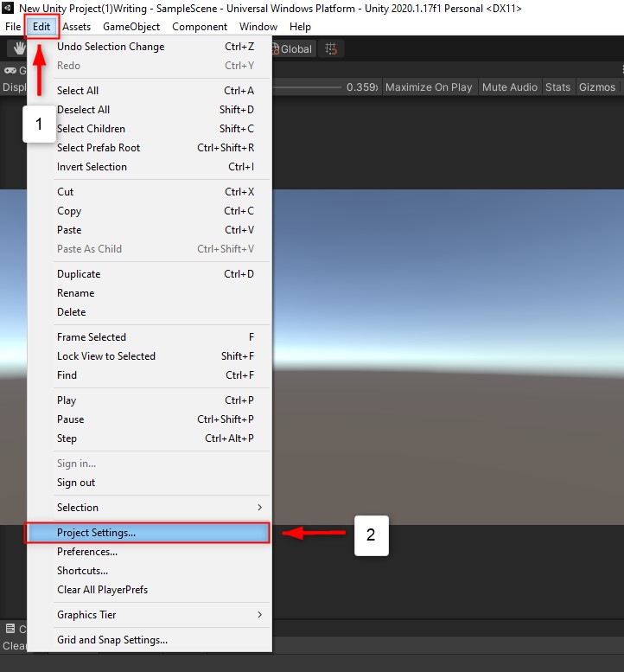624x672 pixels.
Task: Click the Unity logo in title bar
Action: (8, 8)
